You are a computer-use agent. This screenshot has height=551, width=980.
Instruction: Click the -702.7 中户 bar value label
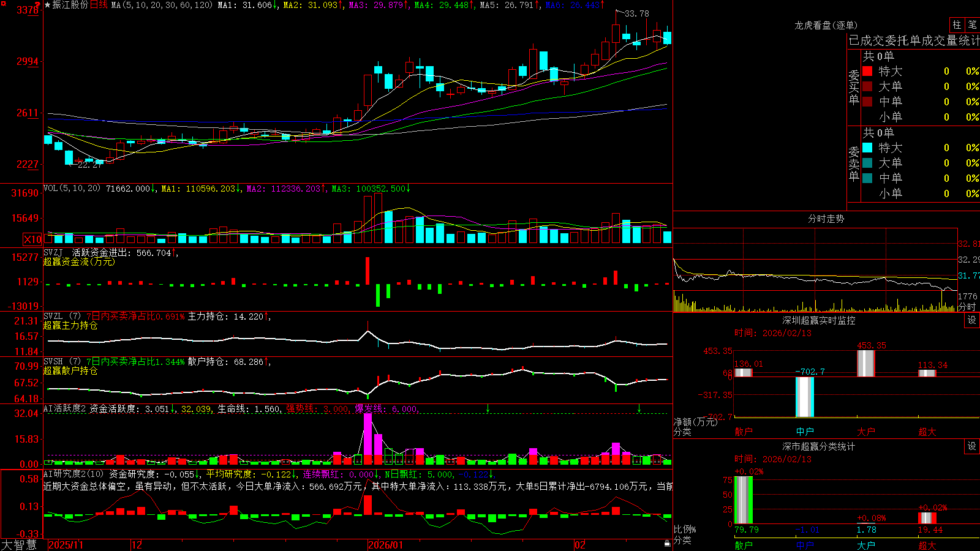click(810, 372)
